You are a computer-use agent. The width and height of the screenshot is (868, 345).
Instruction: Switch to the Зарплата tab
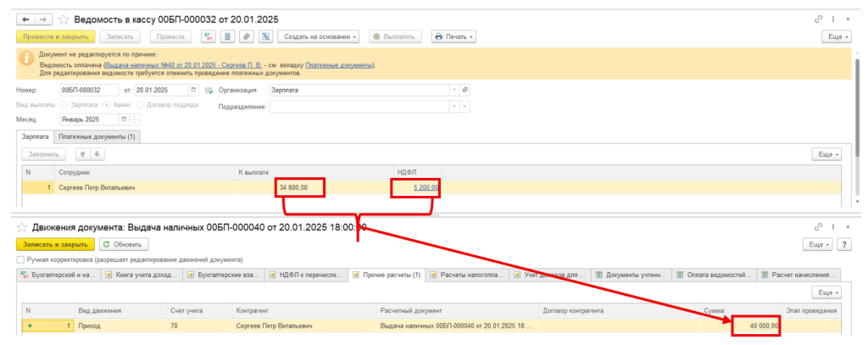[36, 136]
